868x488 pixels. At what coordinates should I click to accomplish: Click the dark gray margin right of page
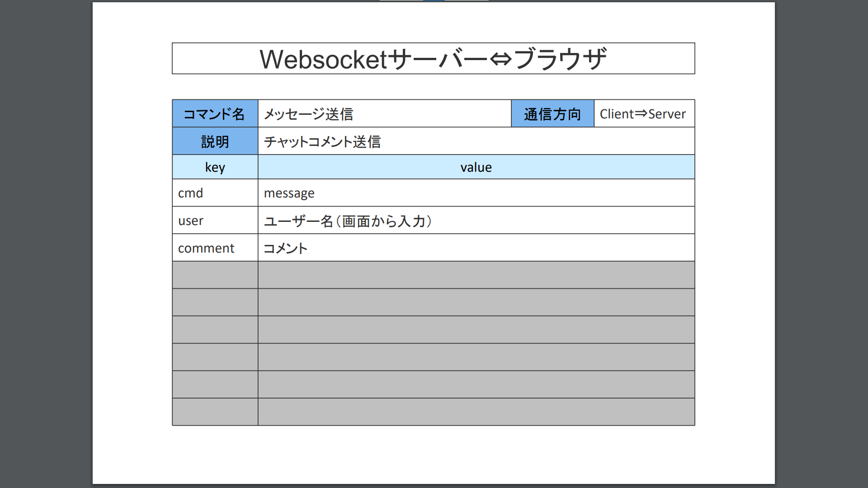click(821, 244)
